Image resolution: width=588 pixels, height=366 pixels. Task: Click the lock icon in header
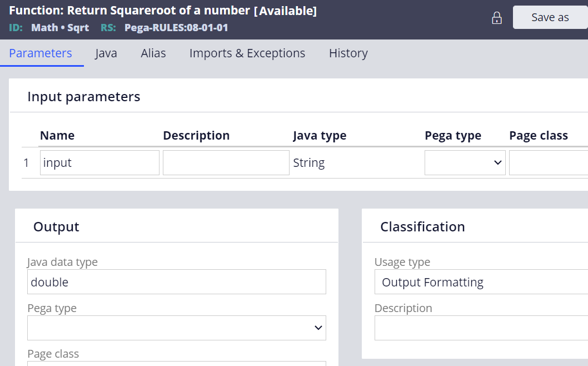496,18
